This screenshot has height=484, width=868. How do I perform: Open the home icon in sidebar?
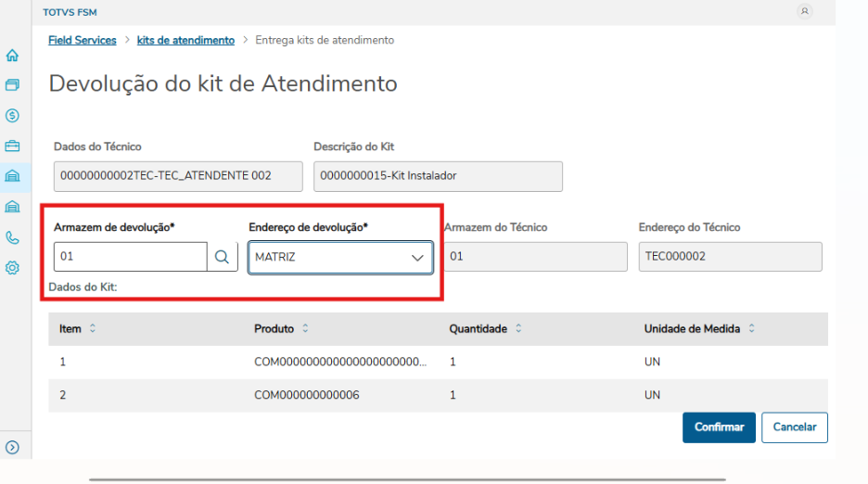click(x=12, y=56)
